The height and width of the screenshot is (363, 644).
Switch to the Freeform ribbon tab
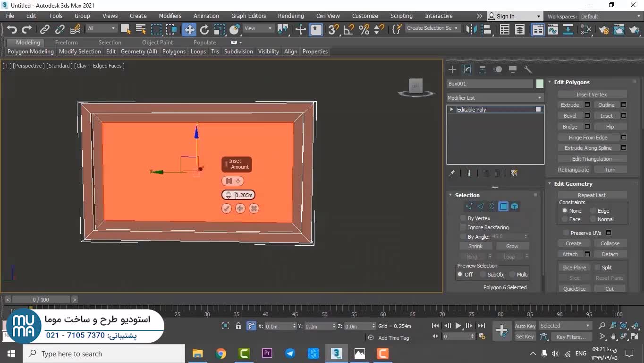tap(66, 43)
